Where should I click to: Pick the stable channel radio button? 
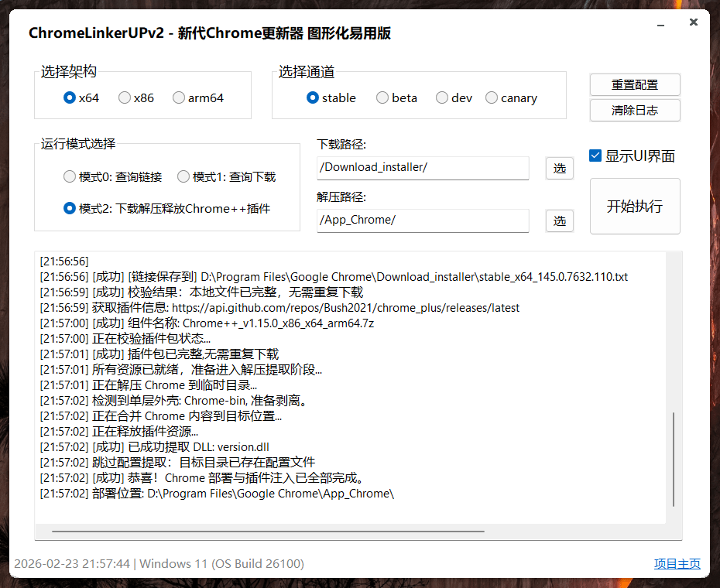point(313,98)
